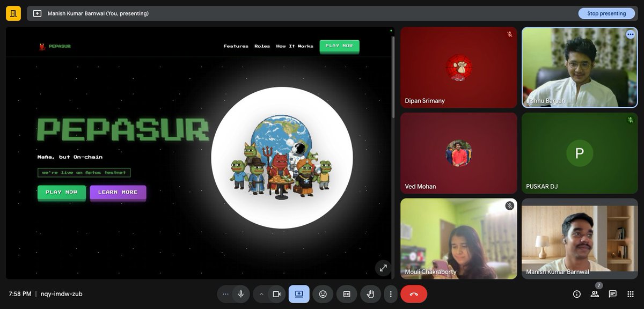
Task: Click the Pepasur logo in the site header
Action: tap(55, 47)
